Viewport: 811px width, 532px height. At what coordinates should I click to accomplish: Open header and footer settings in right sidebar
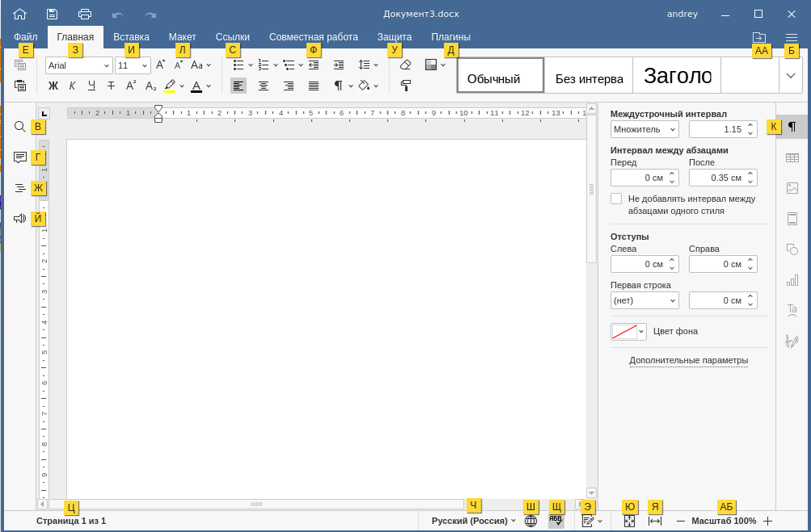coord(792,219)
